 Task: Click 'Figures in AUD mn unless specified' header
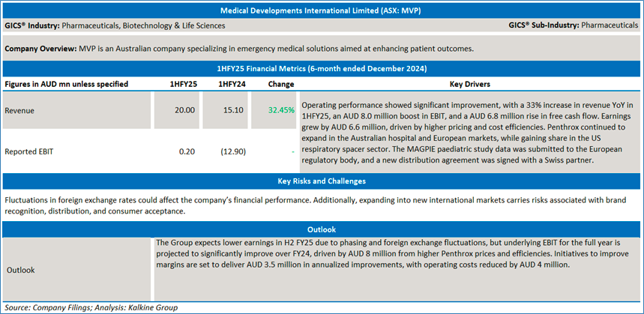pos(67,84)
